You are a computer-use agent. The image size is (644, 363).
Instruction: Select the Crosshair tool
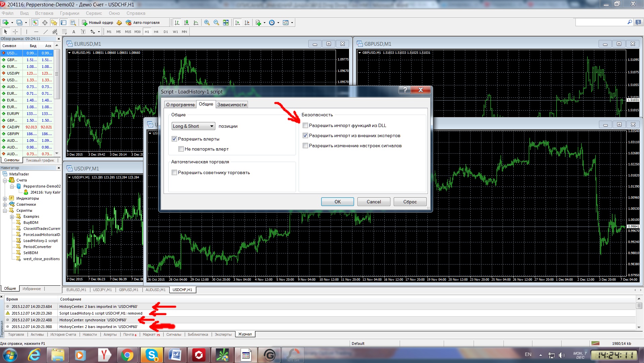pyautogui.click(x=15, y=32)
